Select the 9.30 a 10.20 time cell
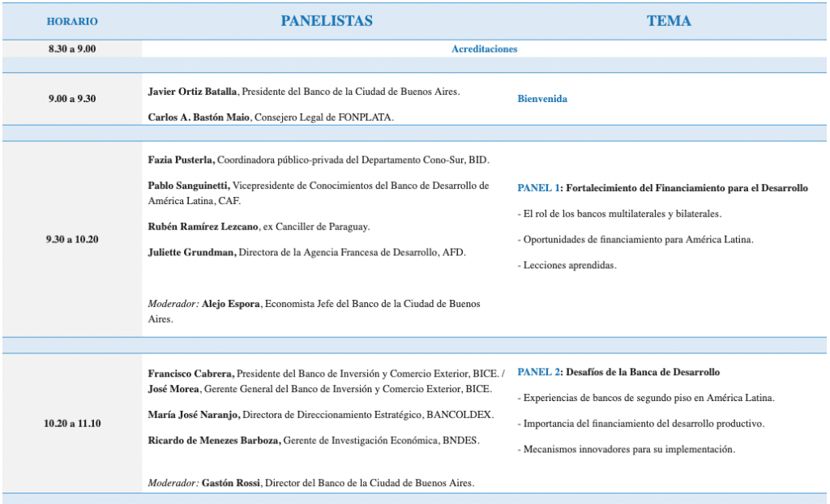 (72, 239)
